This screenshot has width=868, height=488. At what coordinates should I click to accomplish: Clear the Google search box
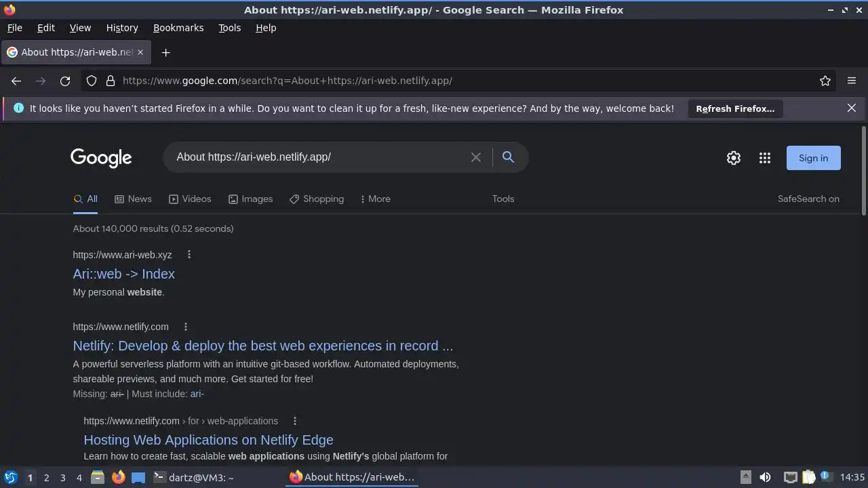click(x=476, y=157)
